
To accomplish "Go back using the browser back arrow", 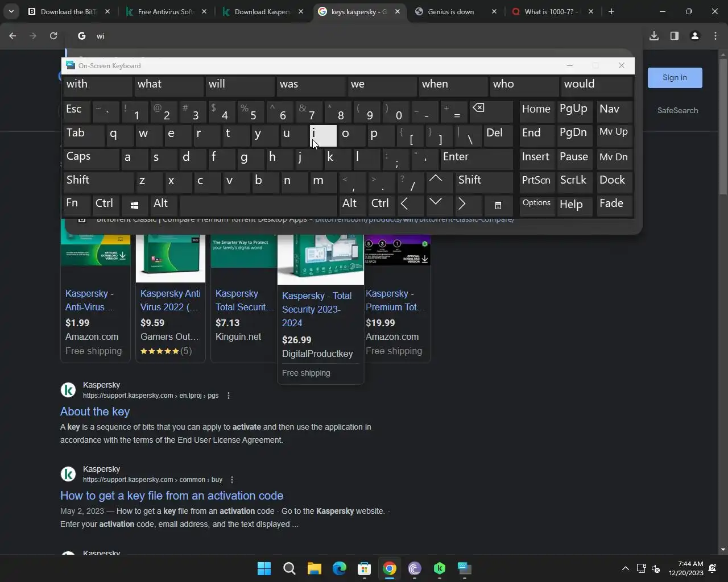I will pos(13,36).
